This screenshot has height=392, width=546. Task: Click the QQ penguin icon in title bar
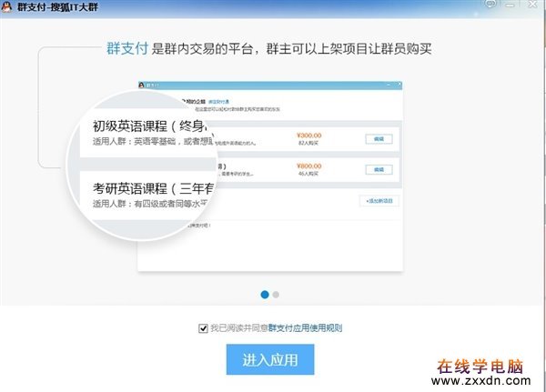pos(6,6)
